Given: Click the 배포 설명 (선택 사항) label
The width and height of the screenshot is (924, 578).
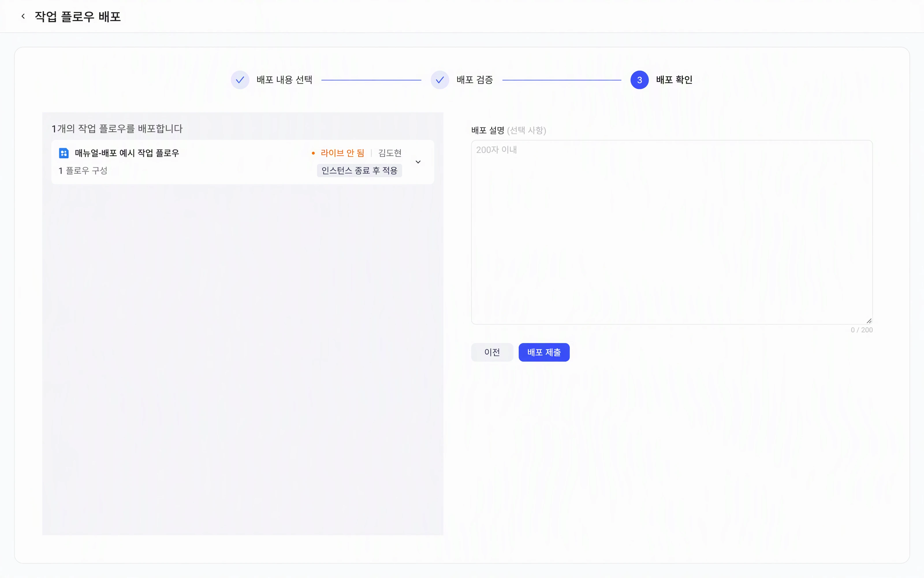Looking at the screenshot, I should click(x=508, y=130).
